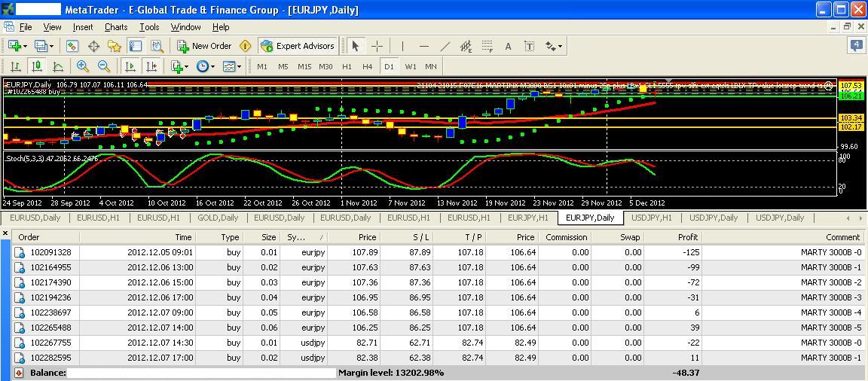This screenshot has height=381, width=868.
Task: Zoom in on the chart
Action: pyautogui.click(x=83, y=66)
